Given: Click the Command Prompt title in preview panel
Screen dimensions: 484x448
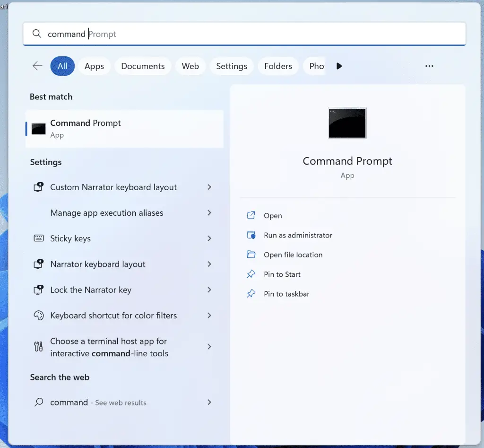Looking at the screenshot, I should (x=347, y=161).
